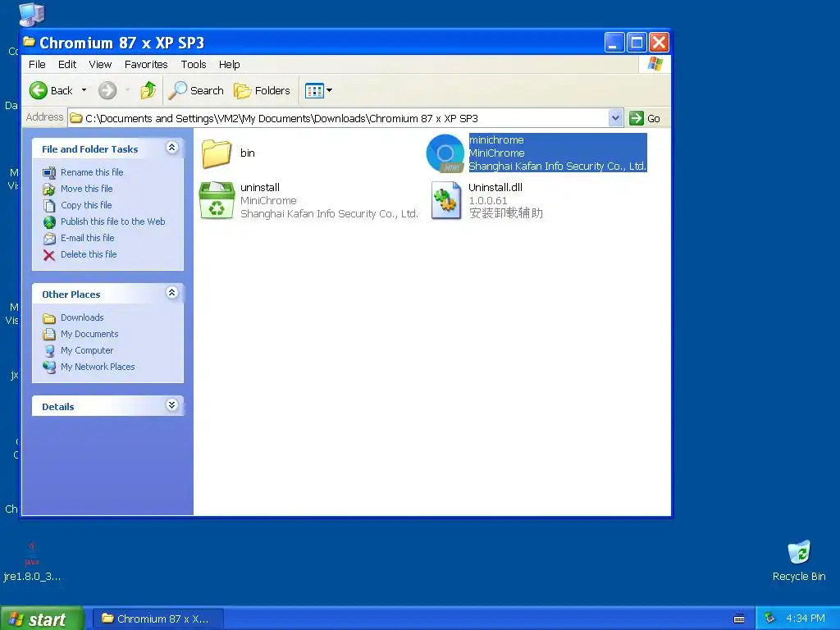Click the clock showing 4:34 PM

click(806, 619)
